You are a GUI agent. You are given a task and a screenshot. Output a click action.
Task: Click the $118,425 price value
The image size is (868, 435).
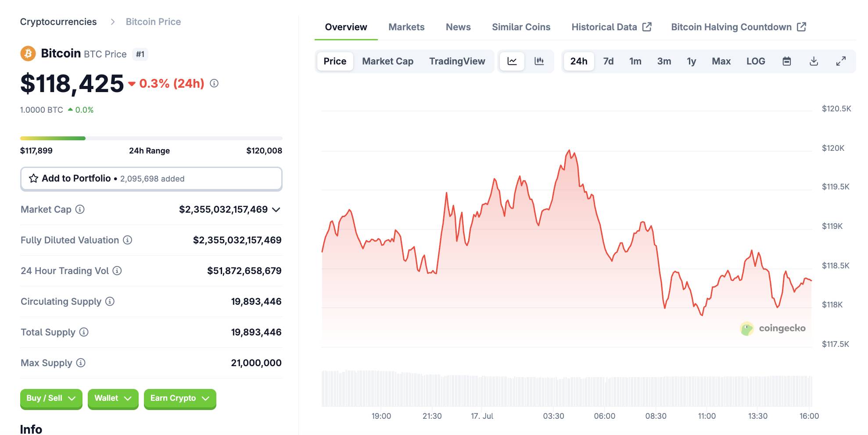(72, 83)
